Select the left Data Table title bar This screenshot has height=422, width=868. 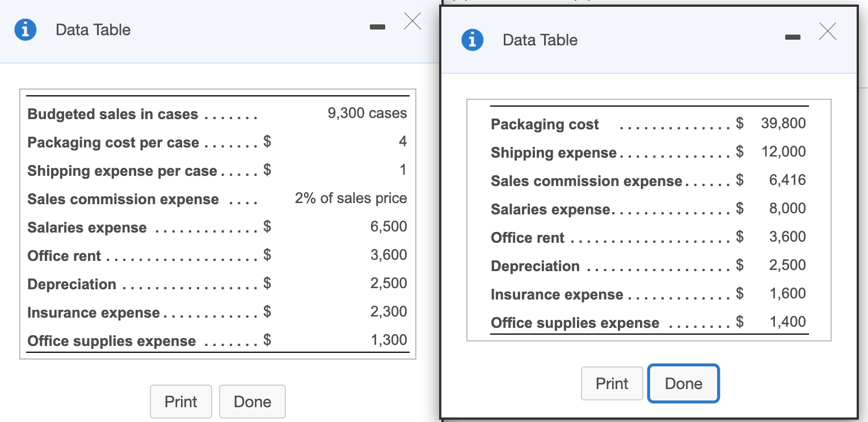[93, 29]
